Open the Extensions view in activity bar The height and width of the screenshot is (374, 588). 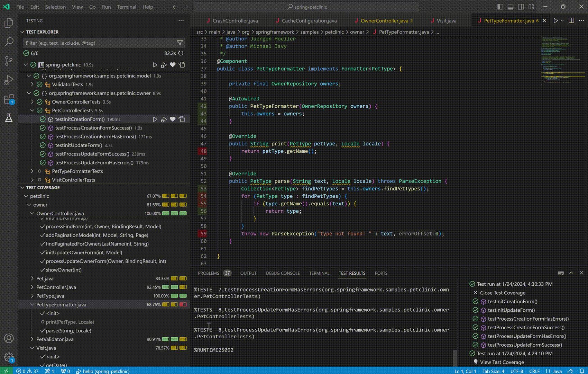pyautogui.click(x=9, y=99)
